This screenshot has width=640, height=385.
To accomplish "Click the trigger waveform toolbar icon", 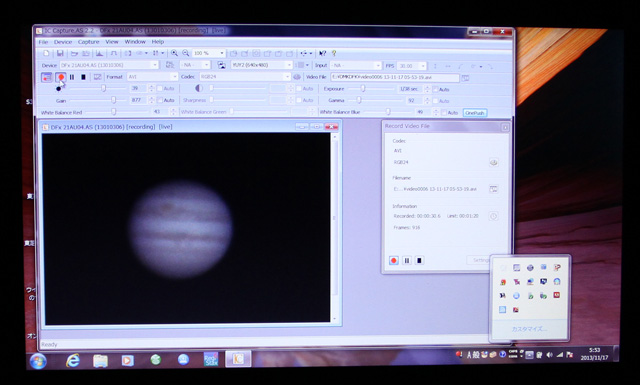I will (x=113, y=53).
